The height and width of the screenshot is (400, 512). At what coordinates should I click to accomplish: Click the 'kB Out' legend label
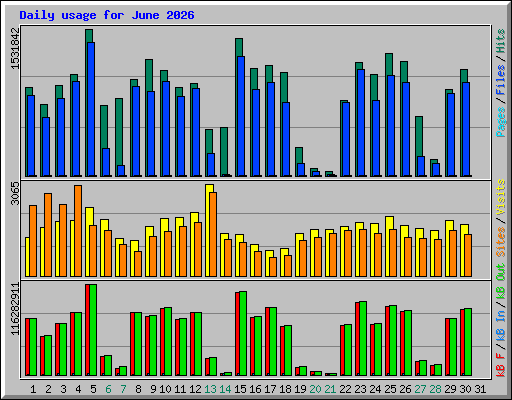[x=501, y=281]
